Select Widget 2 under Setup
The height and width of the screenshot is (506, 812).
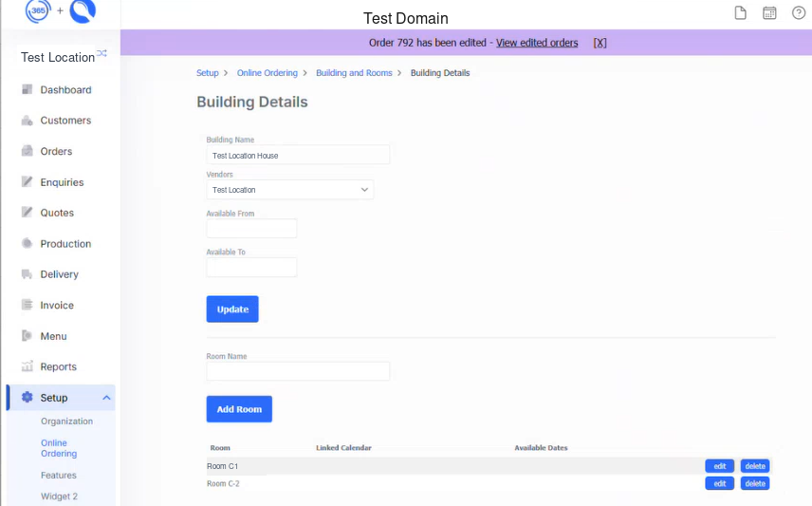[x=59, y=497]
